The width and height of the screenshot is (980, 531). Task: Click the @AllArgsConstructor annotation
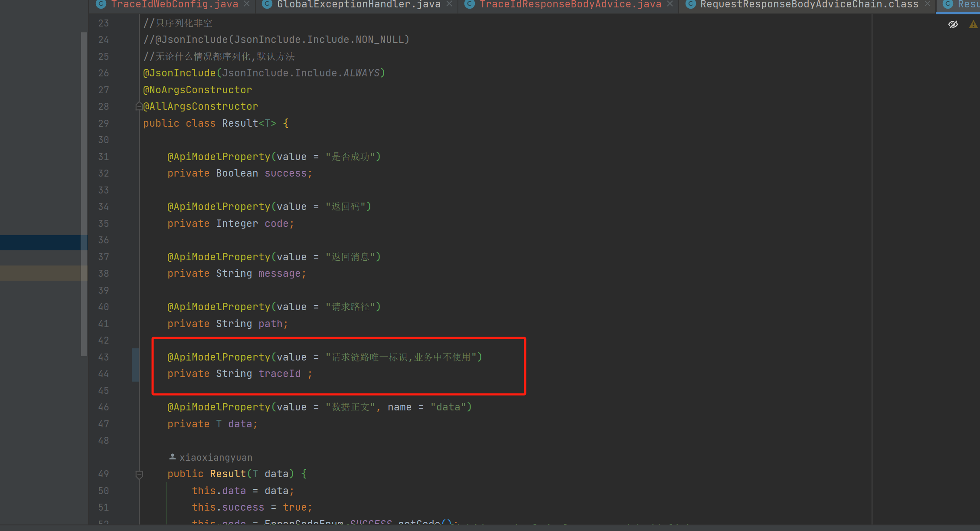(201, 106)
